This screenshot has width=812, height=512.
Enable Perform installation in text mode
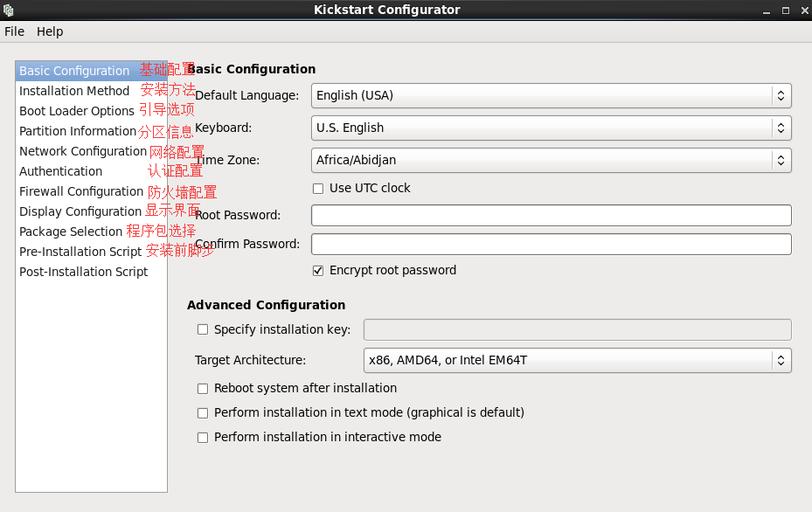(203, 413)
